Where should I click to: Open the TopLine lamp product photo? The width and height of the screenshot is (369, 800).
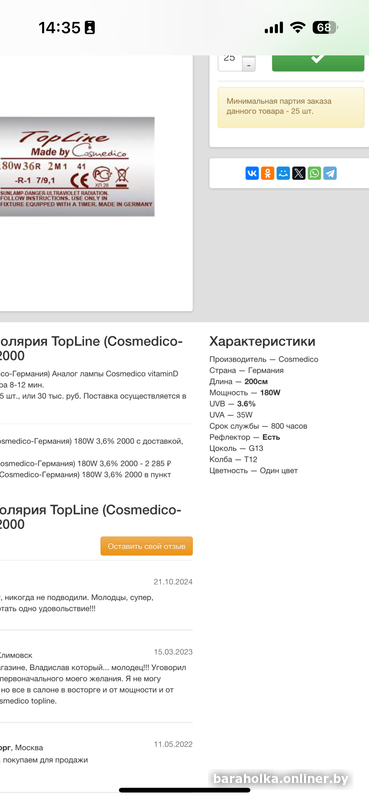click(77, 167)
